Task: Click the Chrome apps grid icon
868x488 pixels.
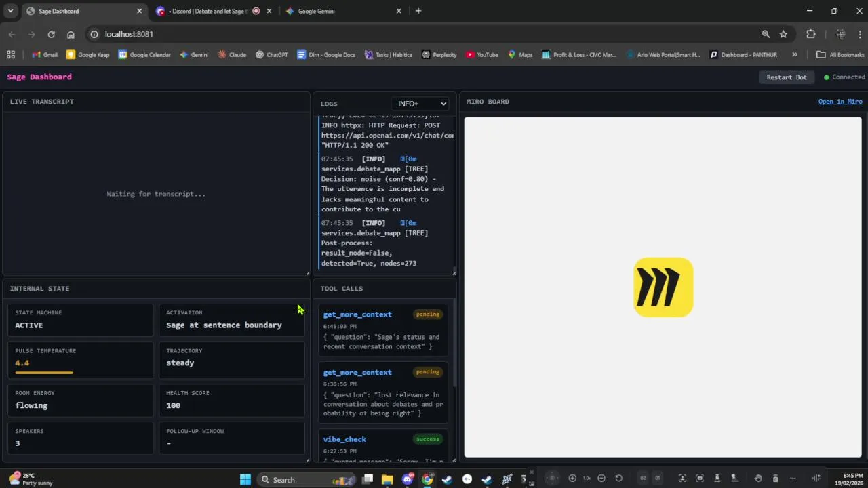Action: (11, 55)
